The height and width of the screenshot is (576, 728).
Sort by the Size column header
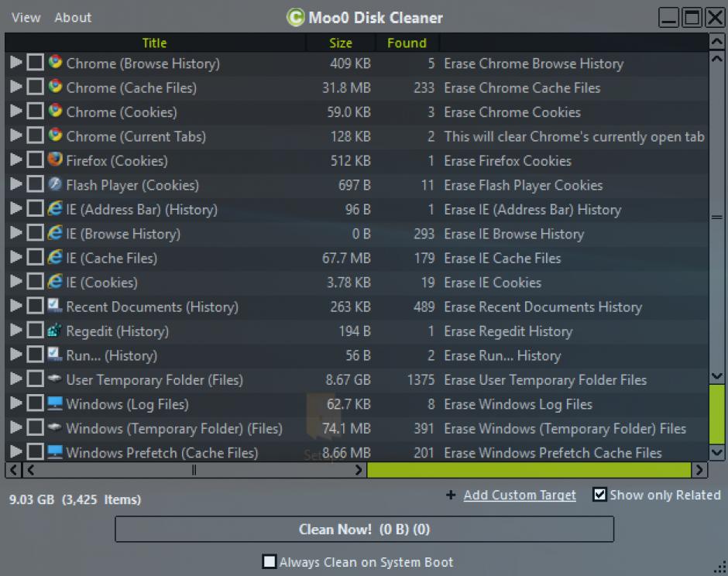pyautogui.click(x=340, y=43)
